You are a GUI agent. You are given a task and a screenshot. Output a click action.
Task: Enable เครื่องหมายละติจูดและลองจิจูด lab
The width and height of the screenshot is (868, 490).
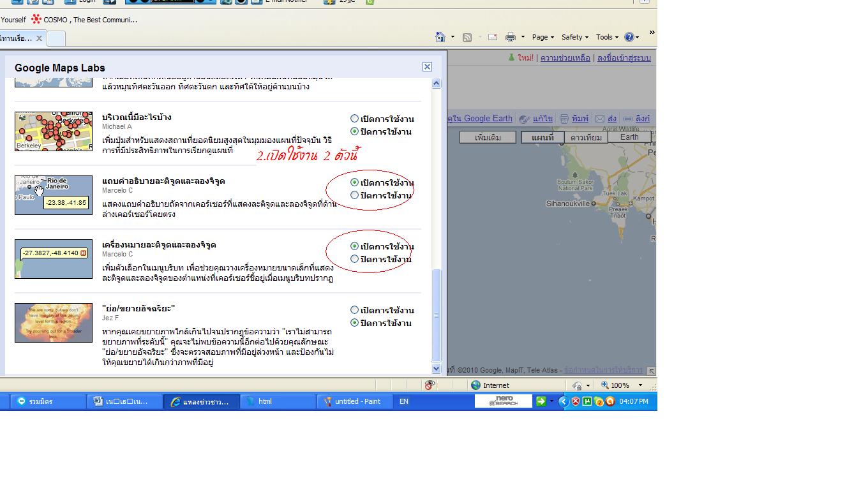[354, 246]
